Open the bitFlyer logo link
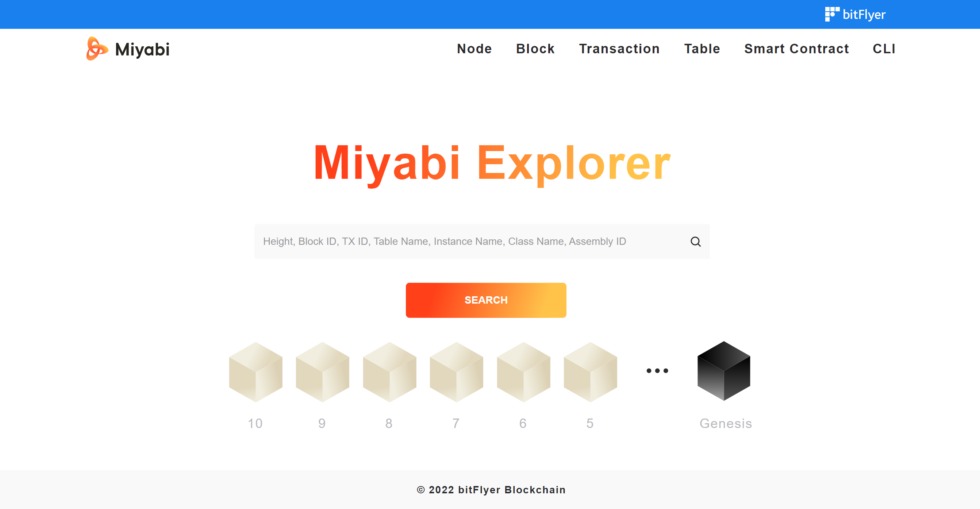This screenshot has height=509, width=980. (855, 15)
